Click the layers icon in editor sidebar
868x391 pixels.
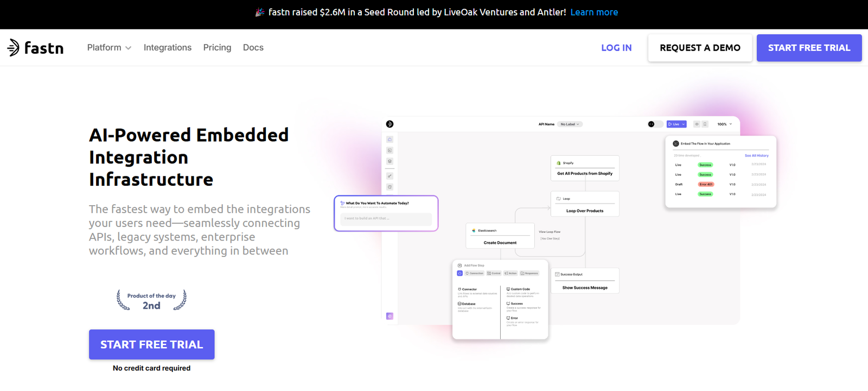(390, 161)
